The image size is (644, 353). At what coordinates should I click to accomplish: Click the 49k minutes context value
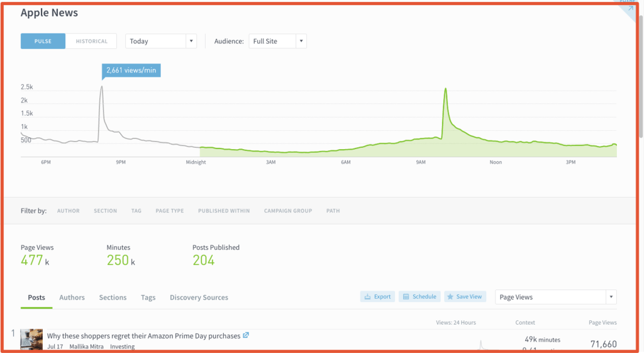(542, 339)
